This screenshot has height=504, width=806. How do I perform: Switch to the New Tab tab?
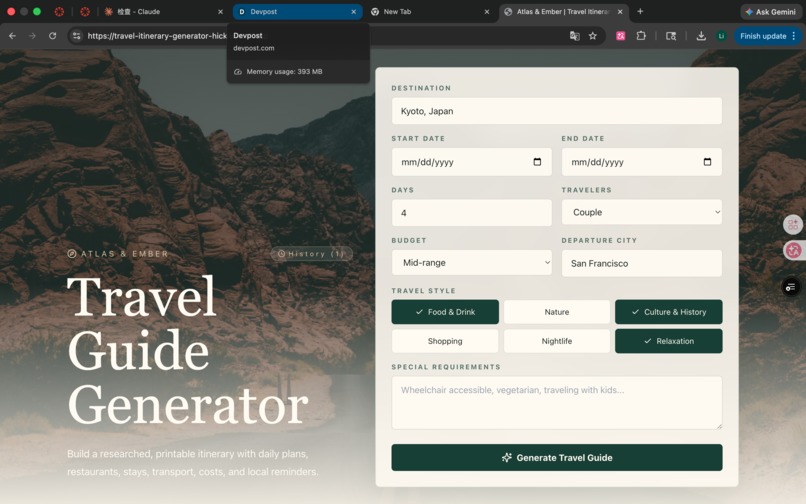click(429, 11)
